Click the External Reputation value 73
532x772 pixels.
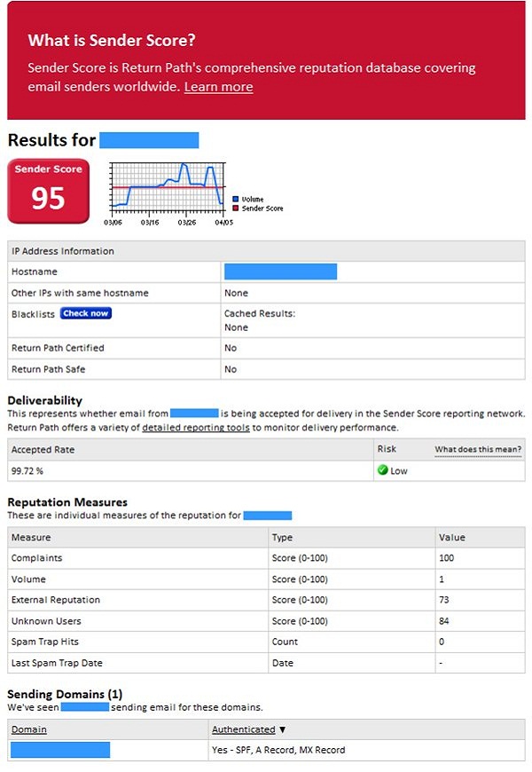pos(444,600)
